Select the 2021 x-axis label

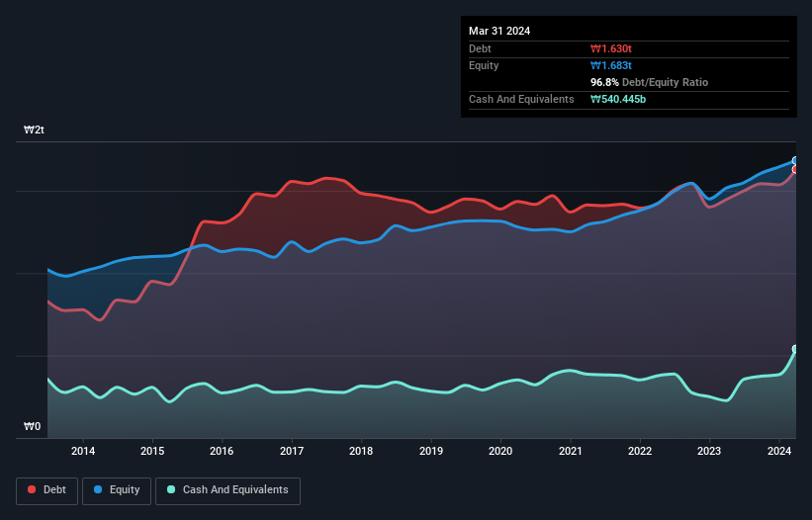[570, 451]
